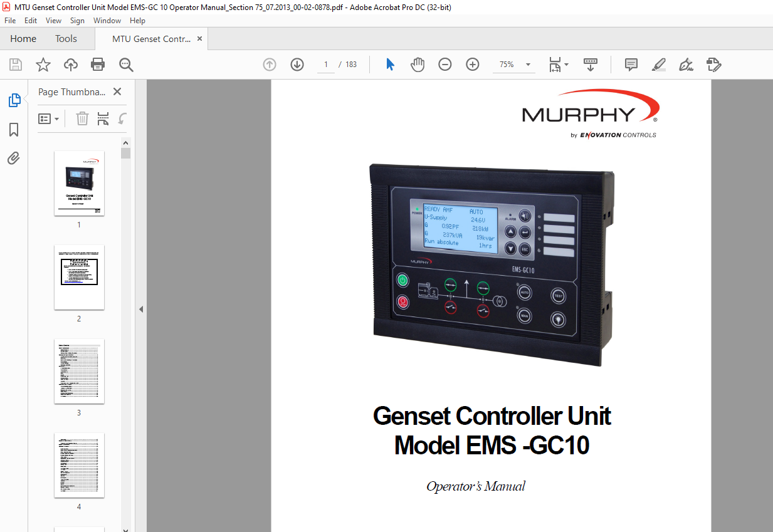Select the hand pan tool
This screenshot has height=532, width=773.
(x=418, y=65)
